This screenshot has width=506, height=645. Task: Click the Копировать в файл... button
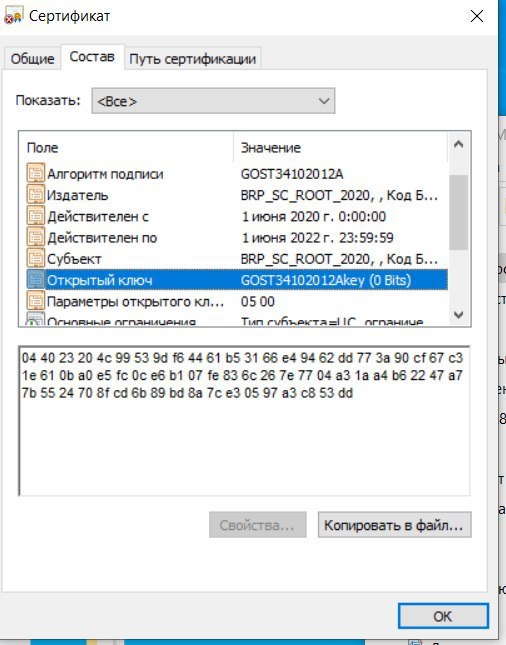click(395, 525)
